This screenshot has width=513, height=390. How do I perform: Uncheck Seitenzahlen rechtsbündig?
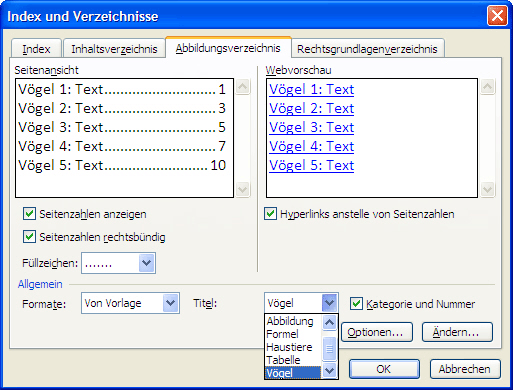pos(29,237)
